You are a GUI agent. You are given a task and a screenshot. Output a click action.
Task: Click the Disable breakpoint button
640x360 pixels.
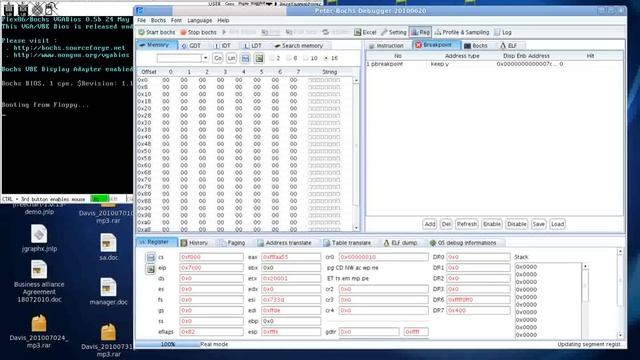point(516,224)
